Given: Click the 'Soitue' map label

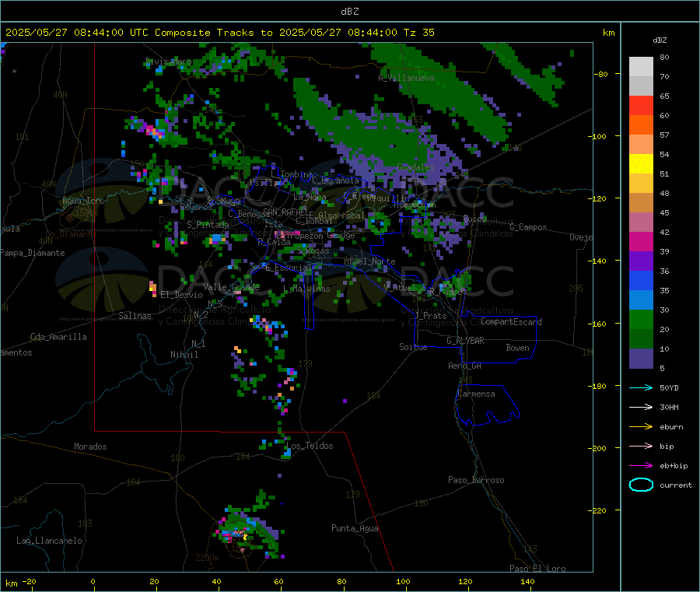Looking at the screenshot, I should [x=413, y=347].
